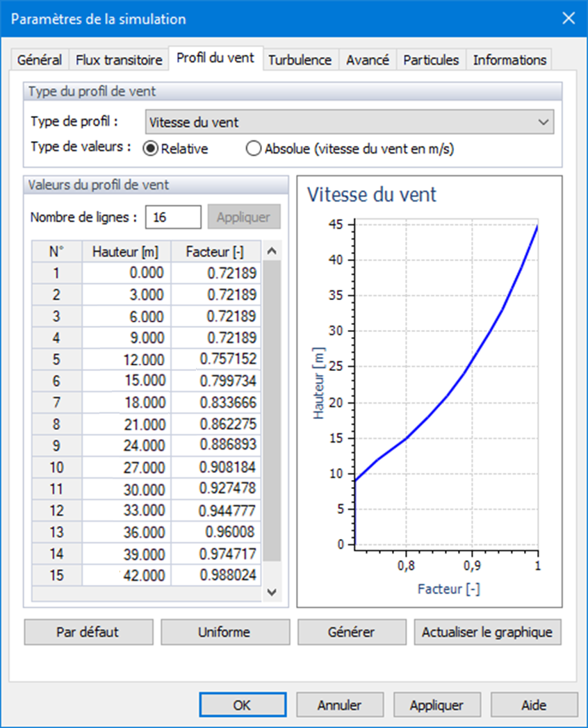Click the Appliquer button next to Nombre de lignes
Viewport: 588px width, 728px height.
[x=244, y=217]
